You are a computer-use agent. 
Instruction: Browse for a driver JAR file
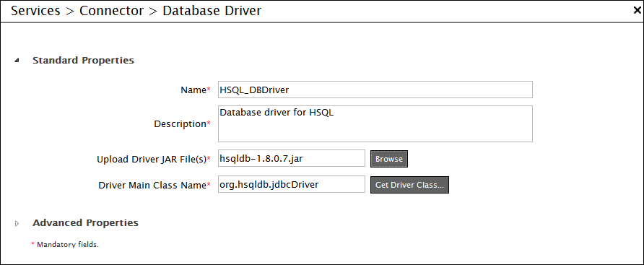click(x=389, y=159)
